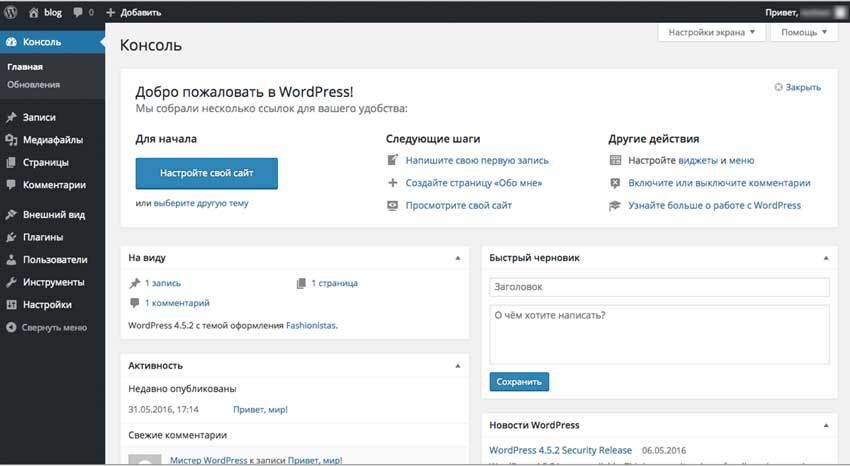Screen dimensions: 850x466
Task: Open the Помощь dropdown
Action: tap(804, 33)
